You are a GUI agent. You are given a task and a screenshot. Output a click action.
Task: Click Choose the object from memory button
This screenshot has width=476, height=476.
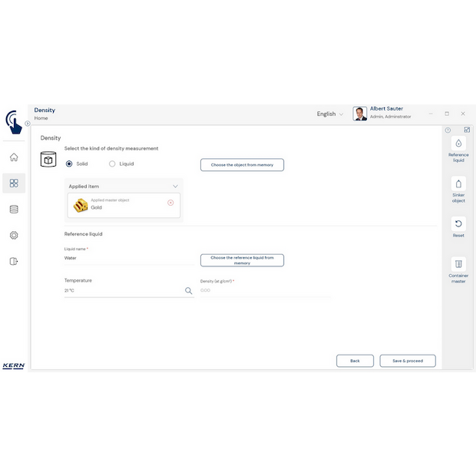[x=242, y=164]
